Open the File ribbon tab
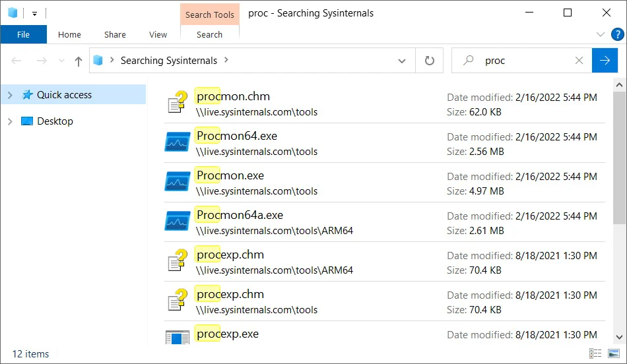The width and height of the screenshot is (627, 364). [x=23, y=34]
